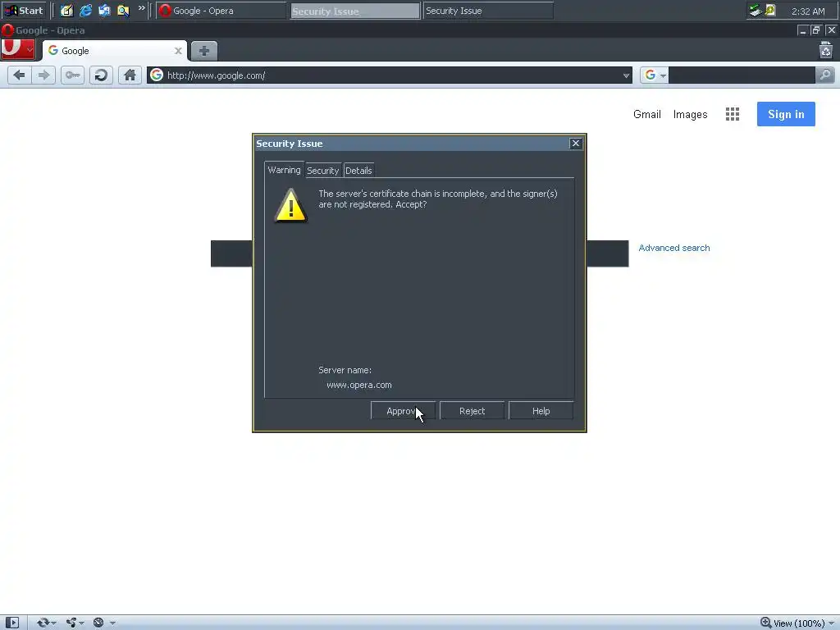
Task: Close the Google tab with its X
Action: tap(178, 51)
